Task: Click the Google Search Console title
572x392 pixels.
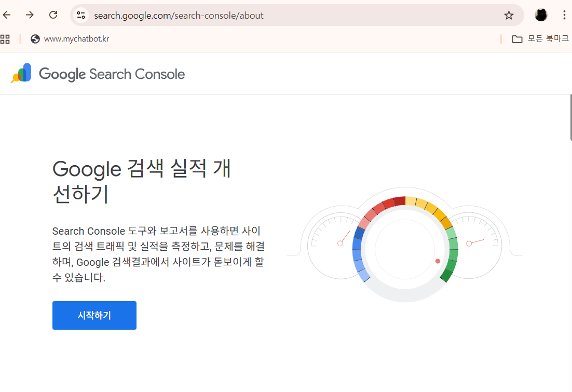Action: pos(112,74)
